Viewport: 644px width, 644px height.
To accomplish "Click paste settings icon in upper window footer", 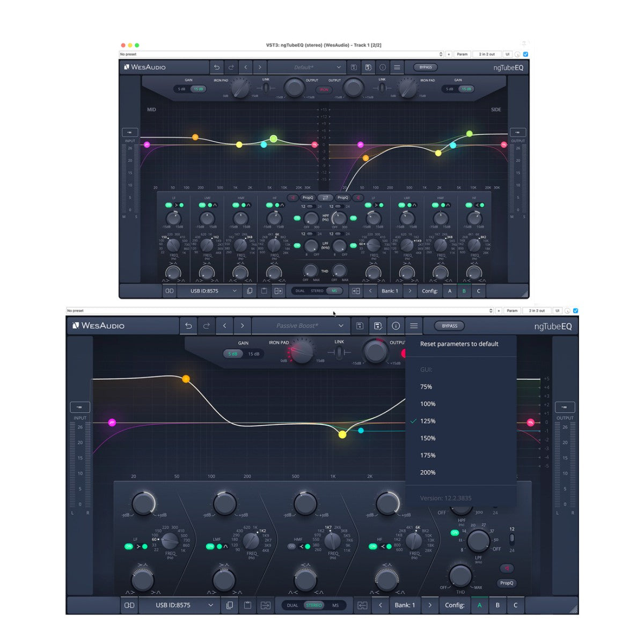I will tap(264, 291).
